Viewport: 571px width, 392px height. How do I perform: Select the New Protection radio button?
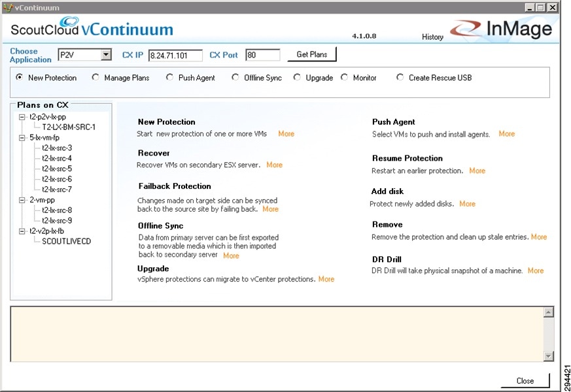click(x=20, y=77)
